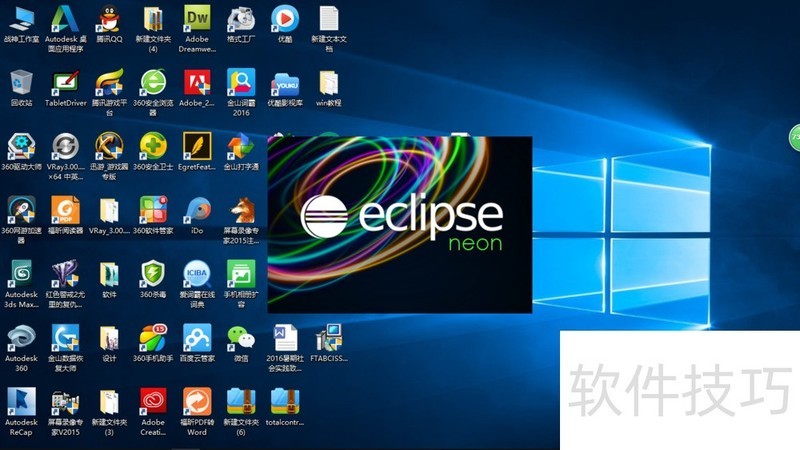Launch 360安全卫士 icon

pyautogui.click(x=153, y=147)
